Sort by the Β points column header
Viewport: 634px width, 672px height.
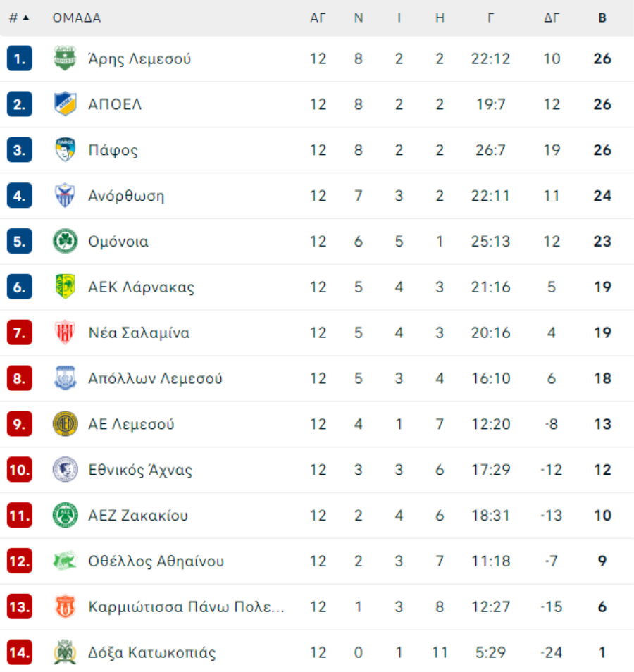[x=602, y=18]
